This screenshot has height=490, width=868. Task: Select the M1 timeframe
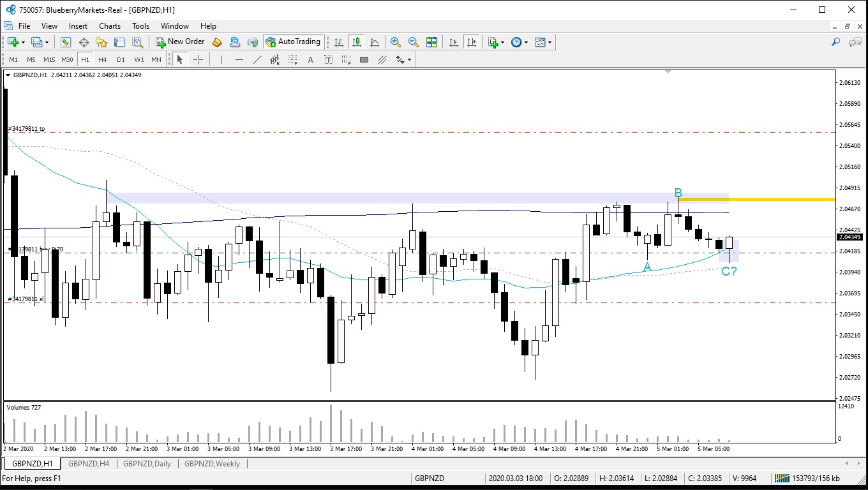(13, 59)
